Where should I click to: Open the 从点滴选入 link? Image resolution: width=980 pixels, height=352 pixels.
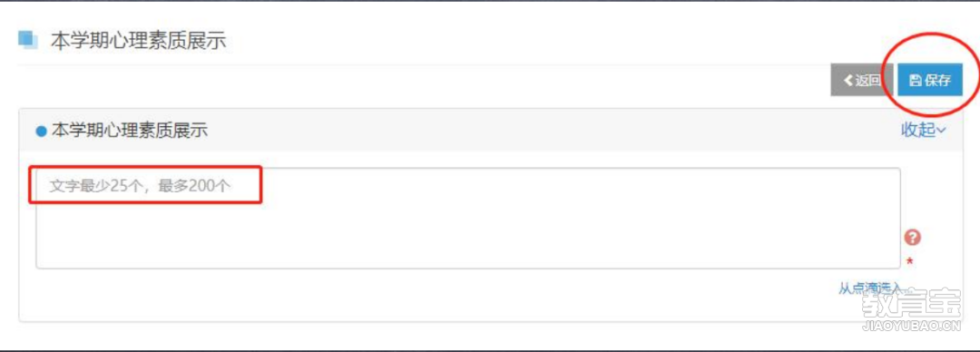[873, 288]
